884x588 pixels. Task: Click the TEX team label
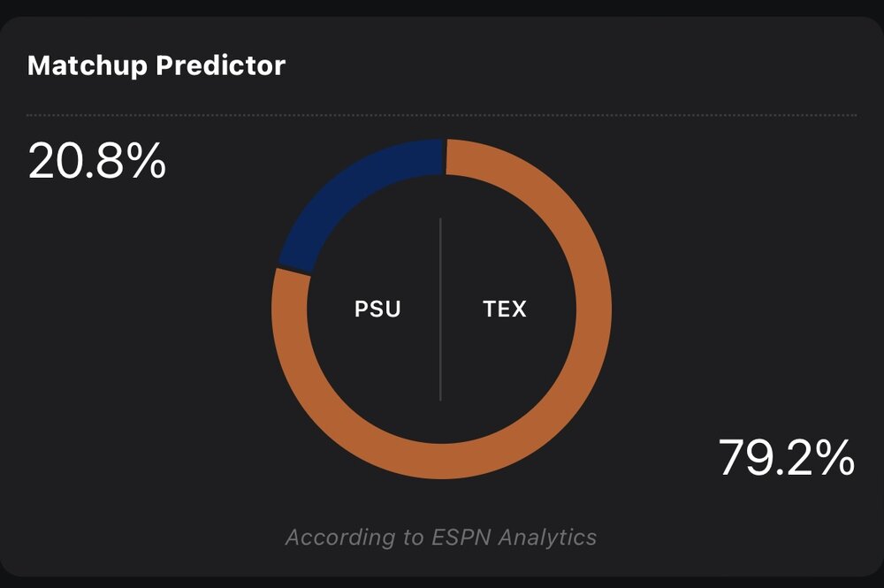click(x=505, y=309)
